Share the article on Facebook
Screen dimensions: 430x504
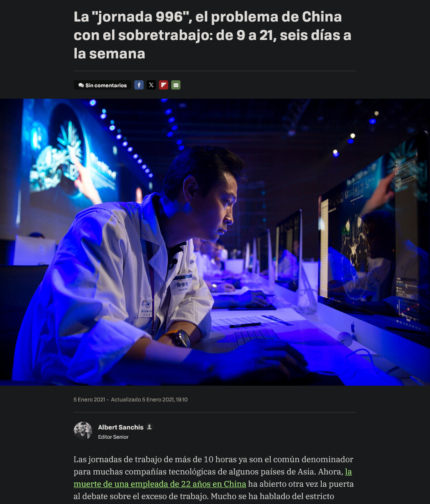(139, 85)
